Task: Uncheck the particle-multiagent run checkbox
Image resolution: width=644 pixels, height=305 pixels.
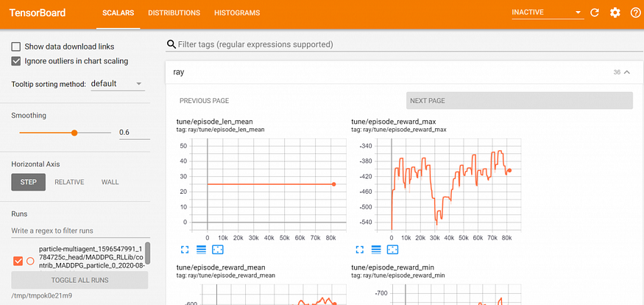Action: [18, 261]
